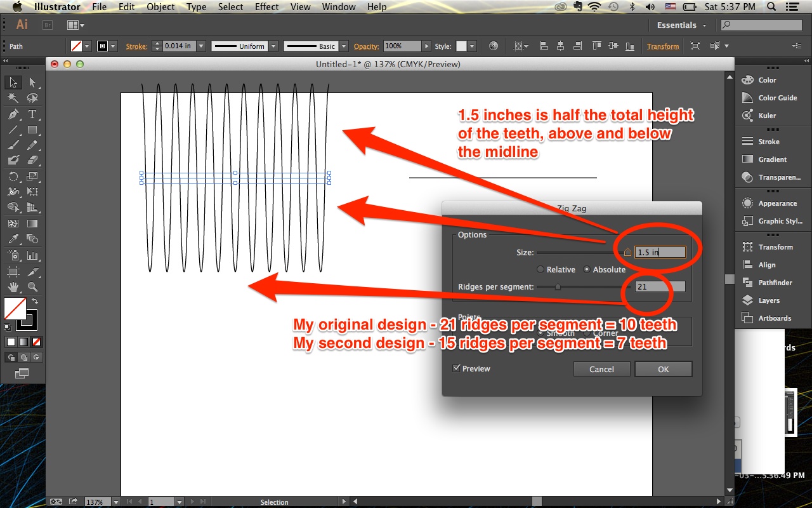
Task: Select the Paintbrush tool
Action: [x=13, y=145]
